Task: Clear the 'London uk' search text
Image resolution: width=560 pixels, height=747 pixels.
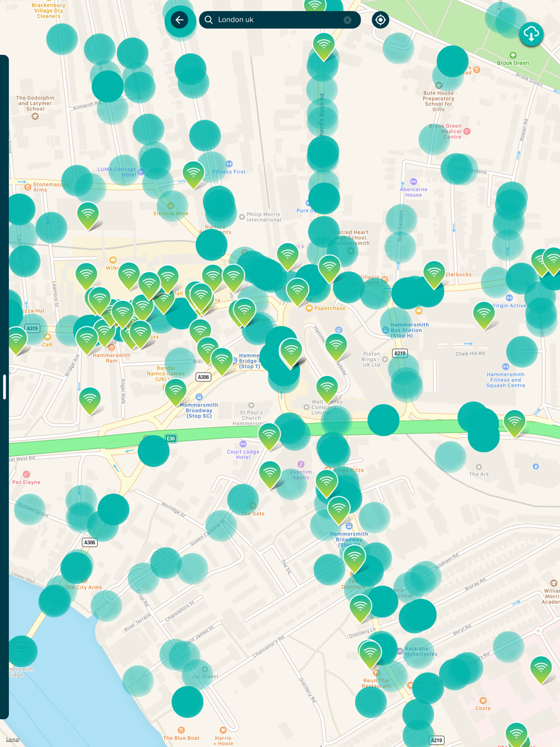Action: (x=347, y=20)
